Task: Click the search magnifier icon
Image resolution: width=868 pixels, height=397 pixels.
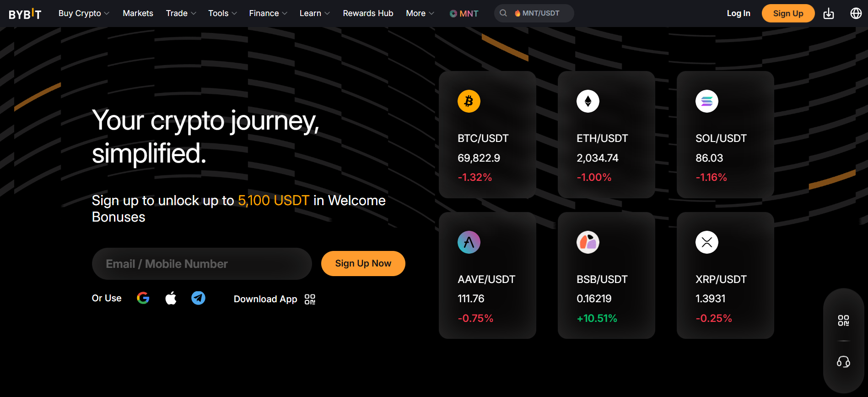Action: pos(503,13)
